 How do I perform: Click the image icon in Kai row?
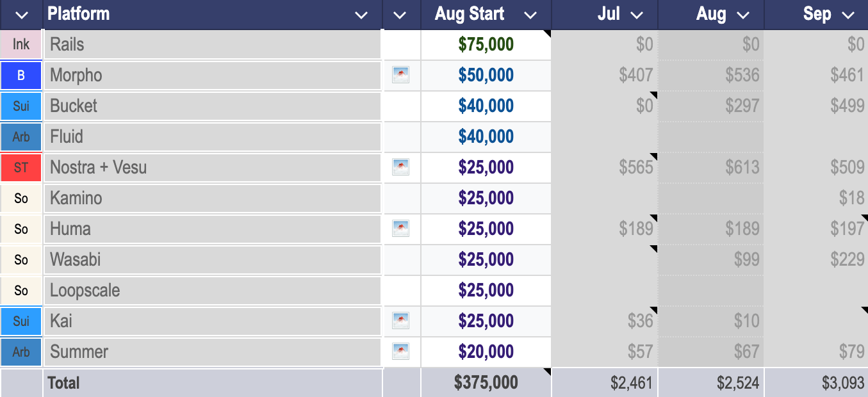point(401,321)
